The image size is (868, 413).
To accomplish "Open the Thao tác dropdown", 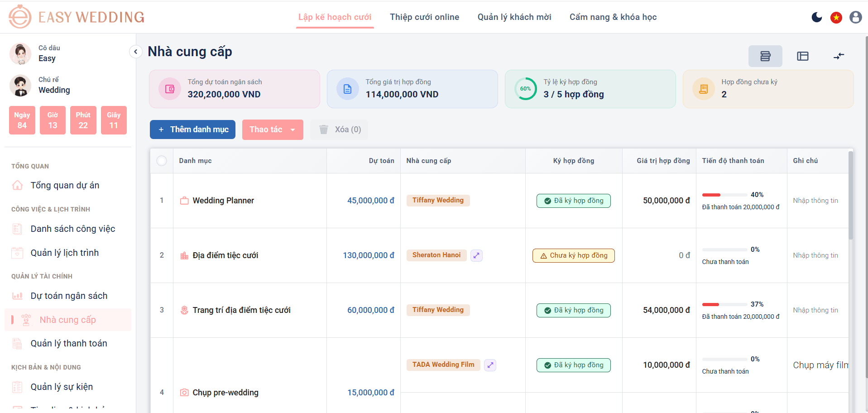I will point(273,130).
